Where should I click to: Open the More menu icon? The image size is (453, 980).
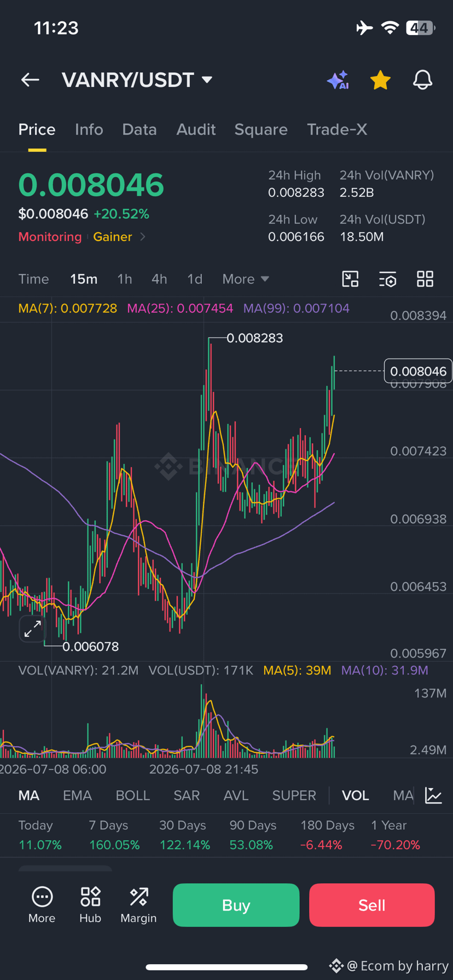[42, 905]
